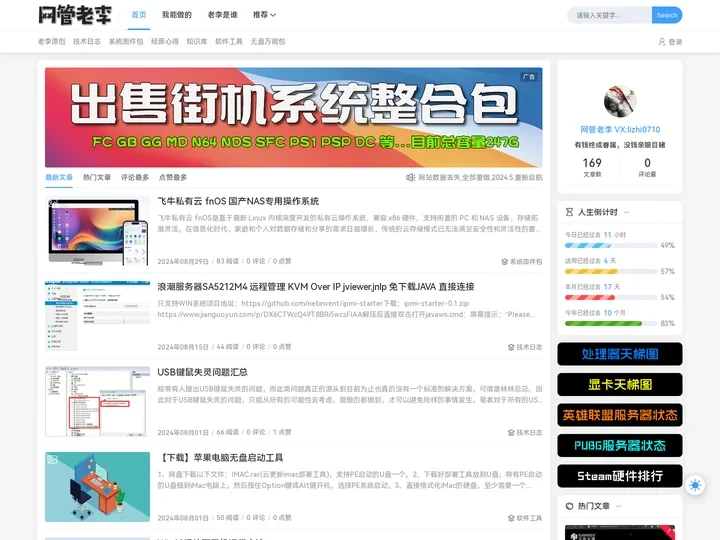Click the 2024年08月29日 date on fnOS article
The height and width of the screenshot is (540, 720).
[183, 261]
